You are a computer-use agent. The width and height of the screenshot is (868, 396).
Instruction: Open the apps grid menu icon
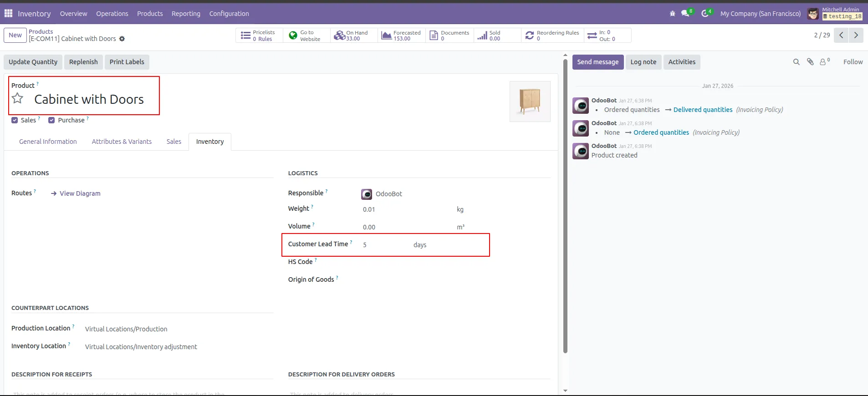coord(8,14)
